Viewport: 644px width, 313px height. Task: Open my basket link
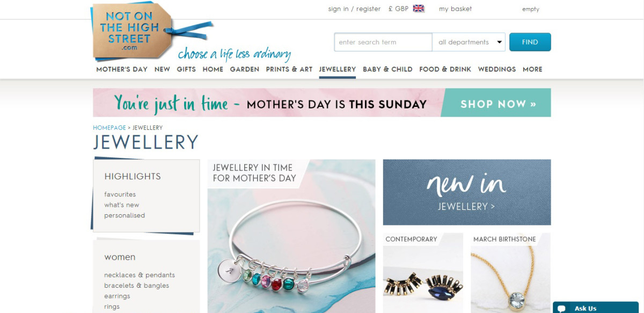(x=455, y=9)
